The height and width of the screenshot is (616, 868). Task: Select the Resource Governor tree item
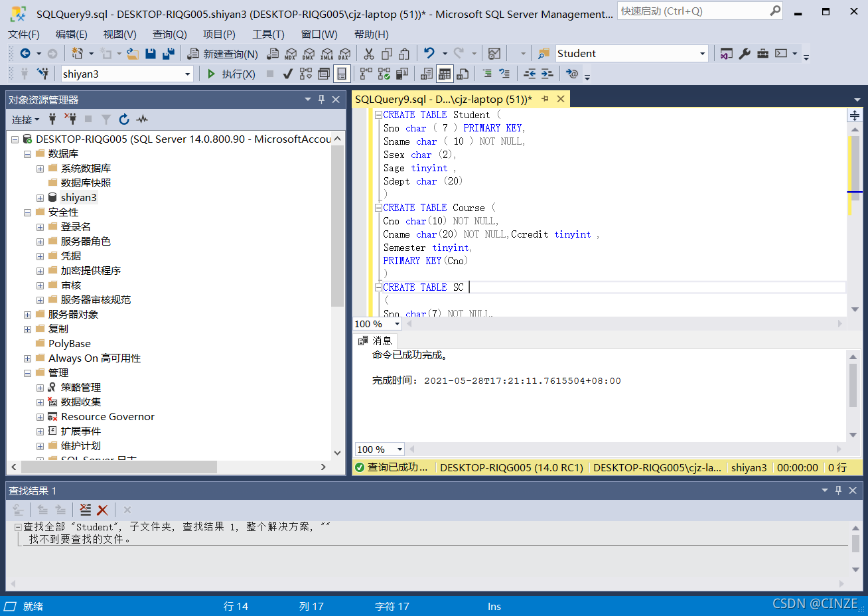(108, 417)
